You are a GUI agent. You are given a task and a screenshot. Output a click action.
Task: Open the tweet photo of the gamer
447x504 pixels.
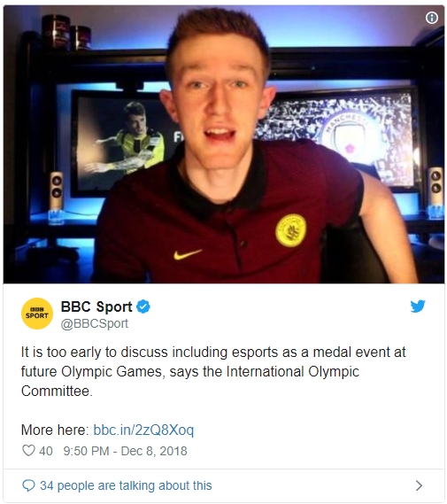coord(224,144)
